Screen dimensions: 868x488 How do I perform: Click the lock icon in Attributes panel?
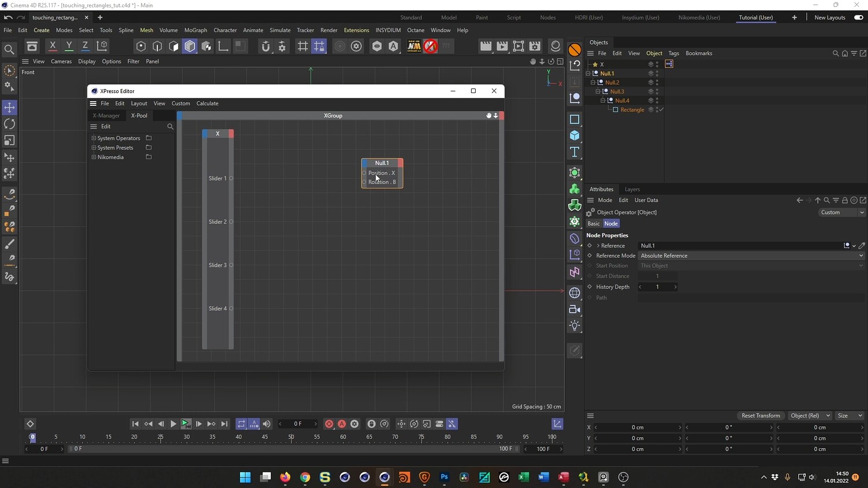point(845,200)
